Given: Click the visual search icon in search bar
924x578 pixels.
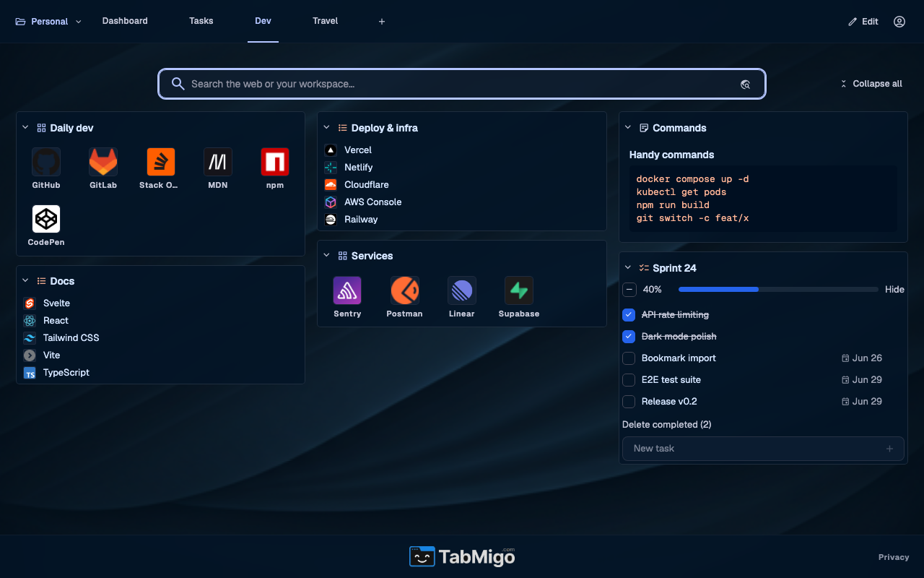Looking at the screenshot, I should point(746,85).
